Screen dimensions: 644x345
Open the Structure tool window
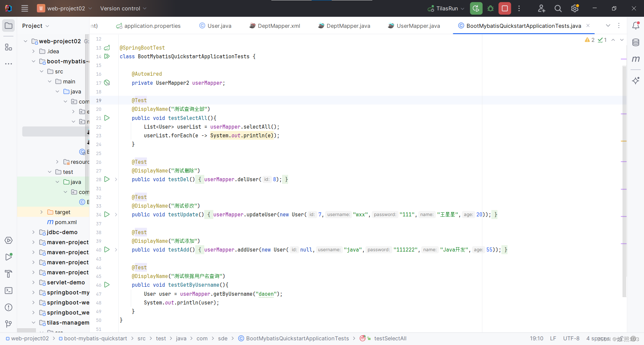tap(9, 47)
